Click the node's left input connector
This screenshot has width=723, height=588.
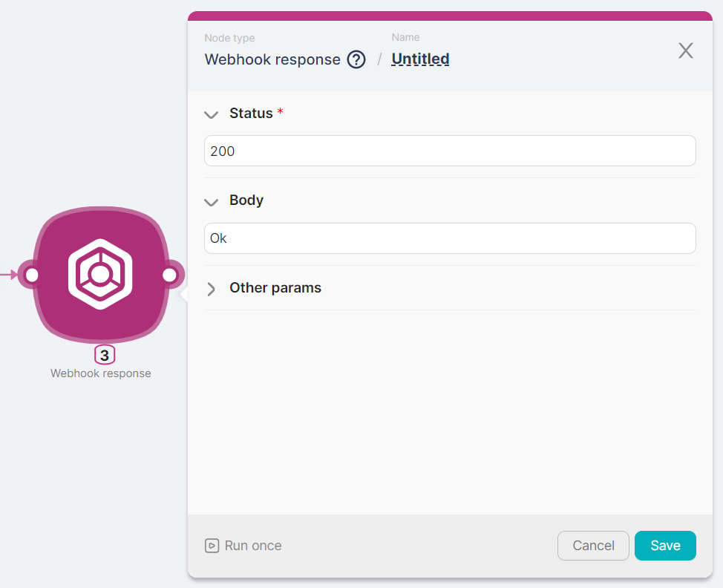coord(31,275)
